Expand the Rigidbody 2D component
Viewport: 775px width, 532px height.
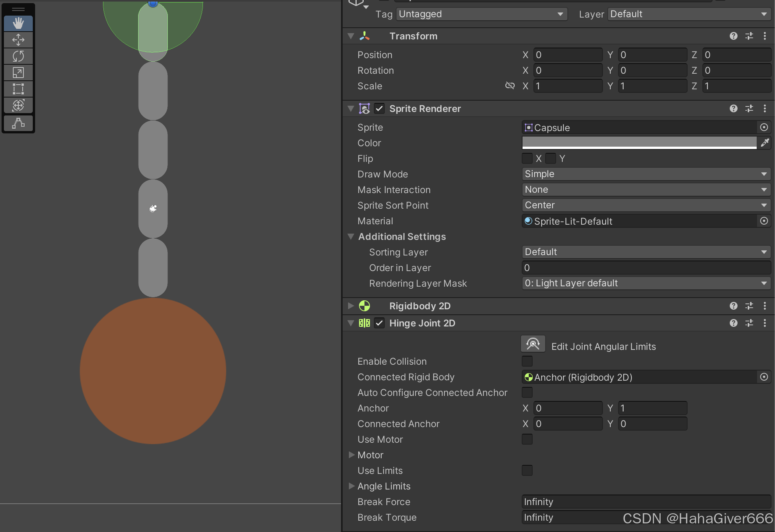click(x=351, y=306)
